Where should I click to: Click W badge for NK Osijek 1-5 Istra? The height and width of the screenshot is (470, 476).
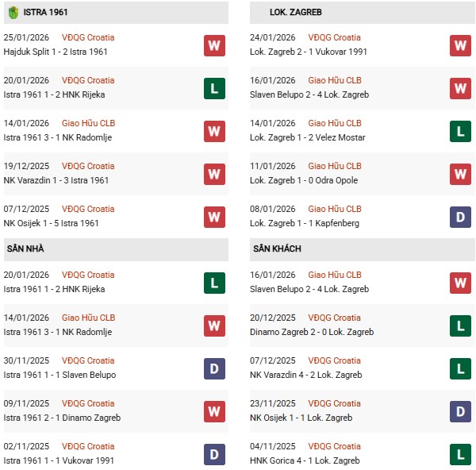coord(214,217)
